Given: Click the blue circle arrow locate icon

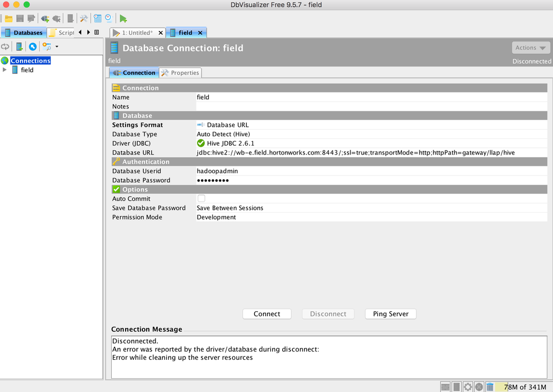Looking at the screenshot, I should pos(33,47).
